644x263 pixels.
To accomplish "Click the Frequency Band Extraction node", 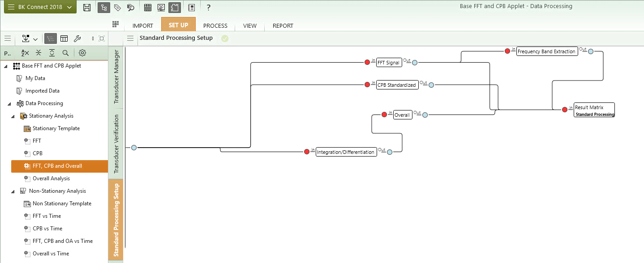I will click(x=547, y=51).
